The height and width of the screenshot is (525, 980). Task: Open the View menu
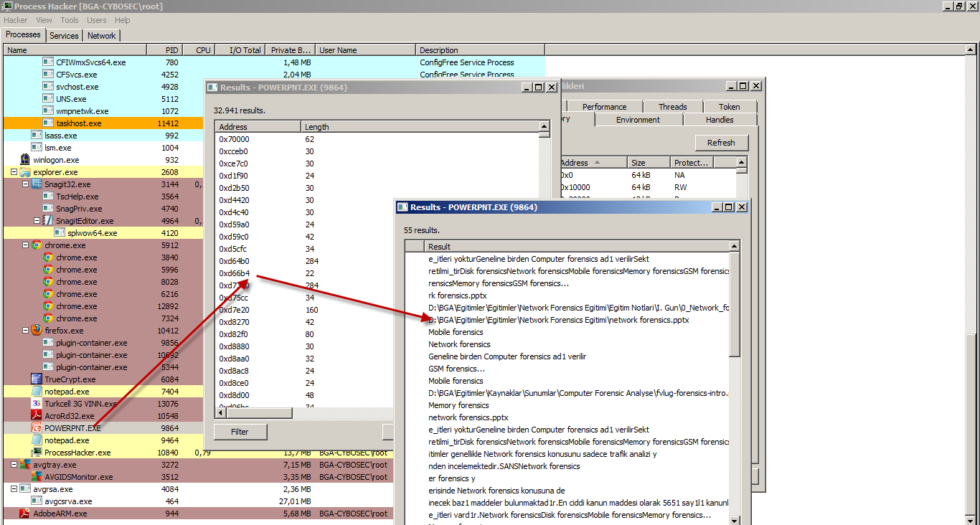point(44,20)
